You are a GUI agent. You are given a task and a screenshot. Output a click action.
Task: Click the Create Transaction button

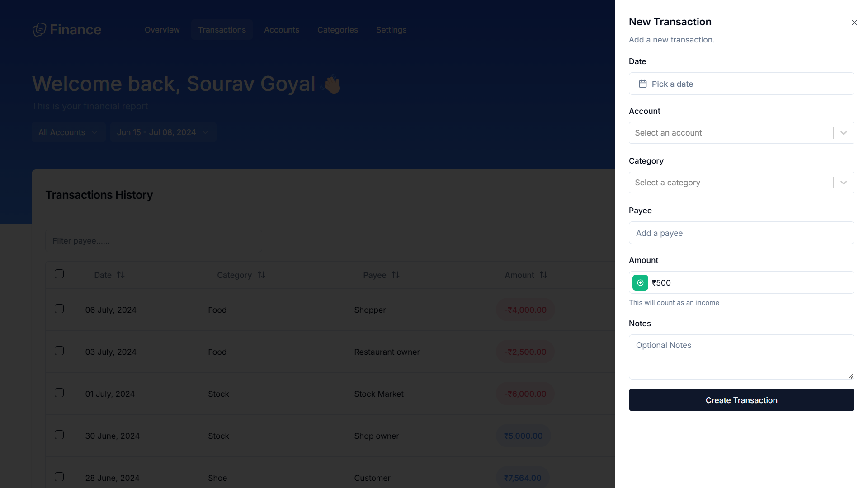[x=741, y=400]
